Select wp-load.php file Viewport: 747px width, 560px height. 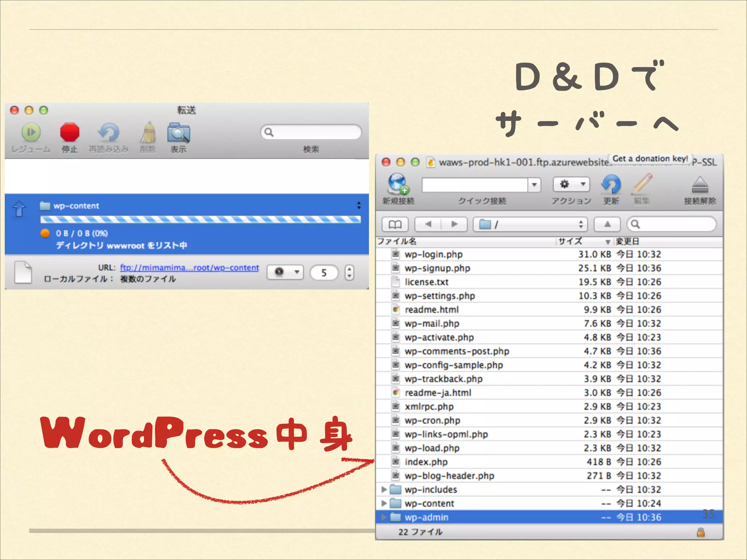pyautogui.click(x=549, y=448)
